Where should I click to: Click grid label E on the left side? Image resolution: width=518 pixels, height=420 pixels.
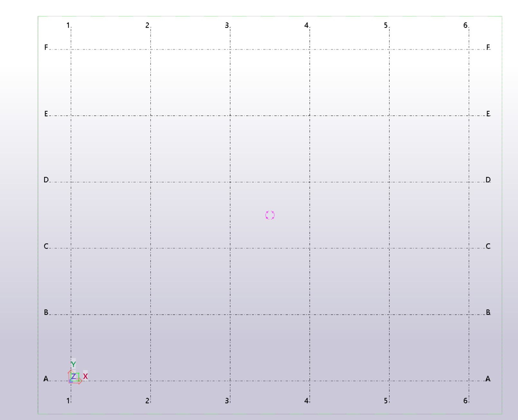(x=46, y=114)
